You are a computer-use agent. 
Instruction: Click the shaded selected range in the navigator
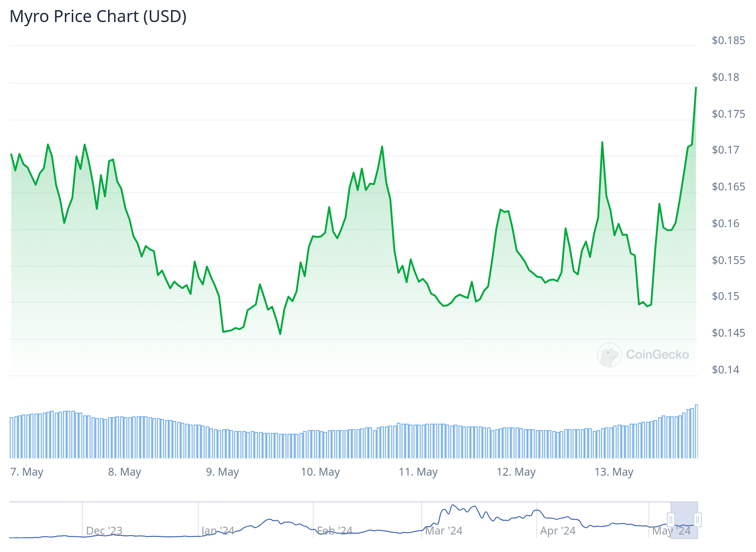(684, 520)
